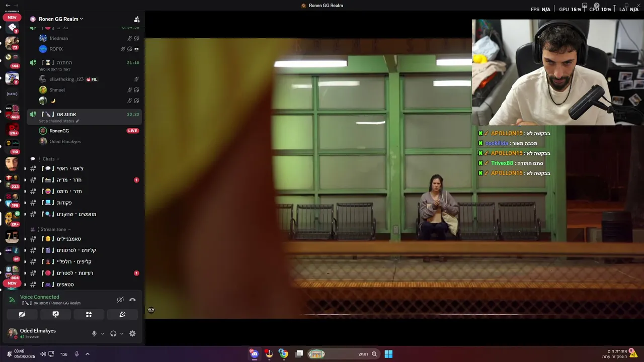
Task: Open the חדר · מדיה channel
Action: (x=84, y=180)
